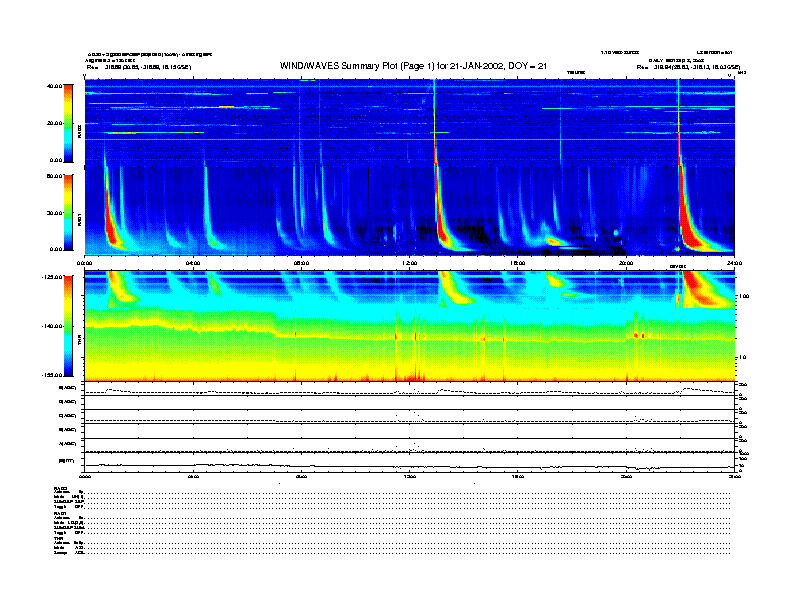Click 16:00 tick label below RAD1 spectrogram
792x612 pixels.
click(x=518, y=263)
